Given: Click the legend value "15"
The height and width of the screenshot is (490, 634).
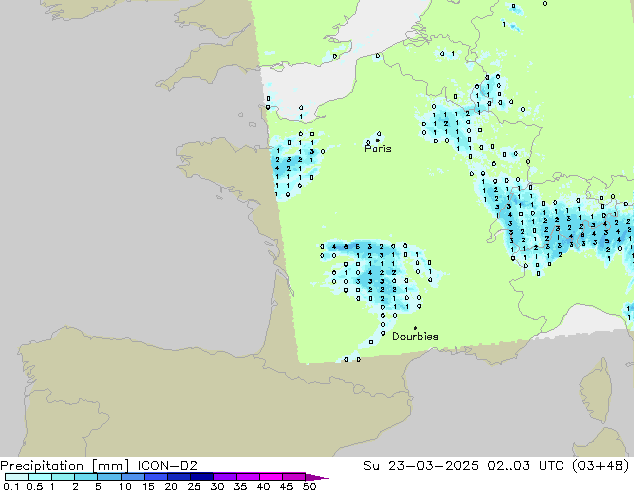Looking at the screenshot, I should 148,486.
